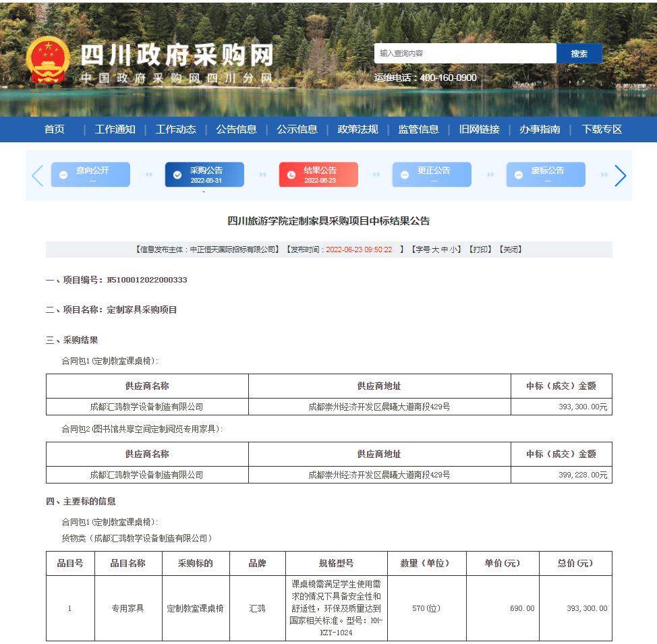Screen dimensions: 657x644
Task: Click the 运维电话 400-160-0900 text
Action: (425, 78)
